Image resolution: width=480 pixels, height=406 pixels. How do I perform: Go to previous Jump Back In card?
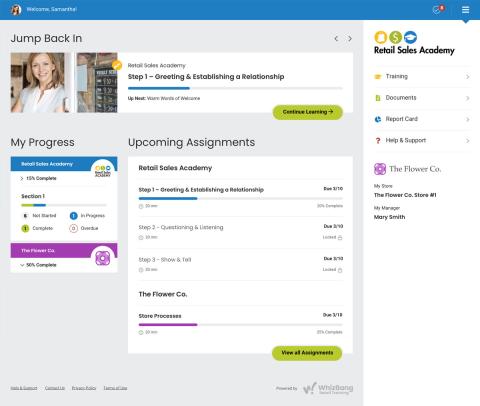point(336,39)
